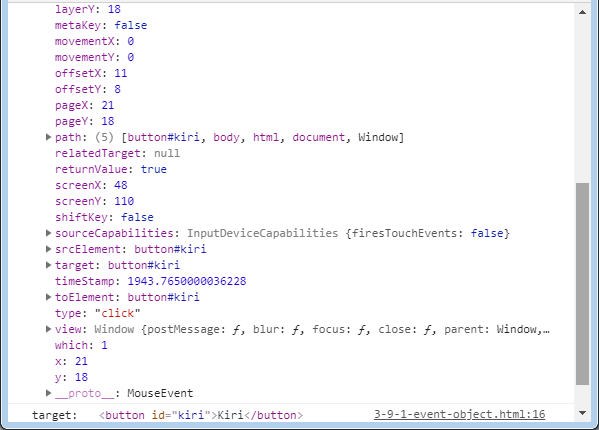Image resolution: width=599 pixels, height=430 pixels.
Task: Select the x: 21 row
Action: tap(71, 361)
